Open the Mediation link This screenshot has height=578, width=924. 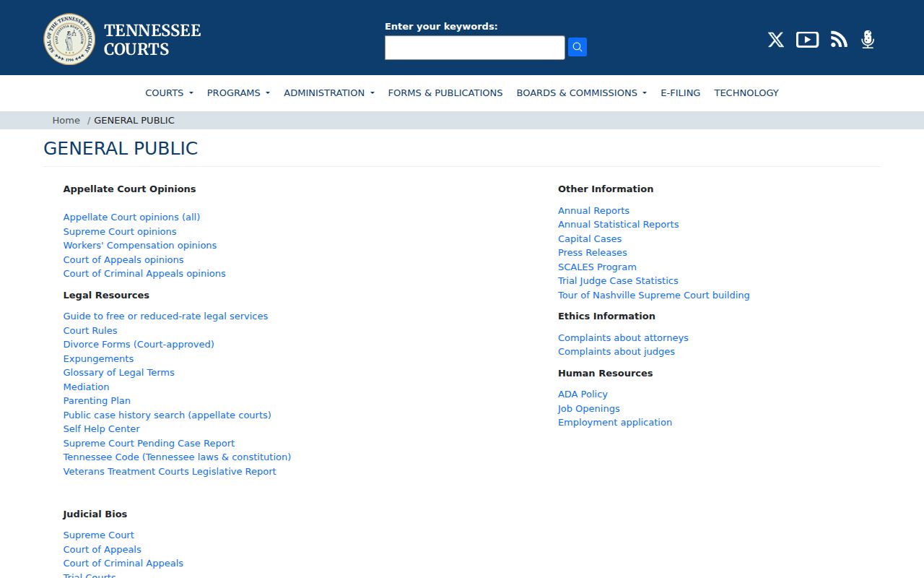click(x=86, y=387)
